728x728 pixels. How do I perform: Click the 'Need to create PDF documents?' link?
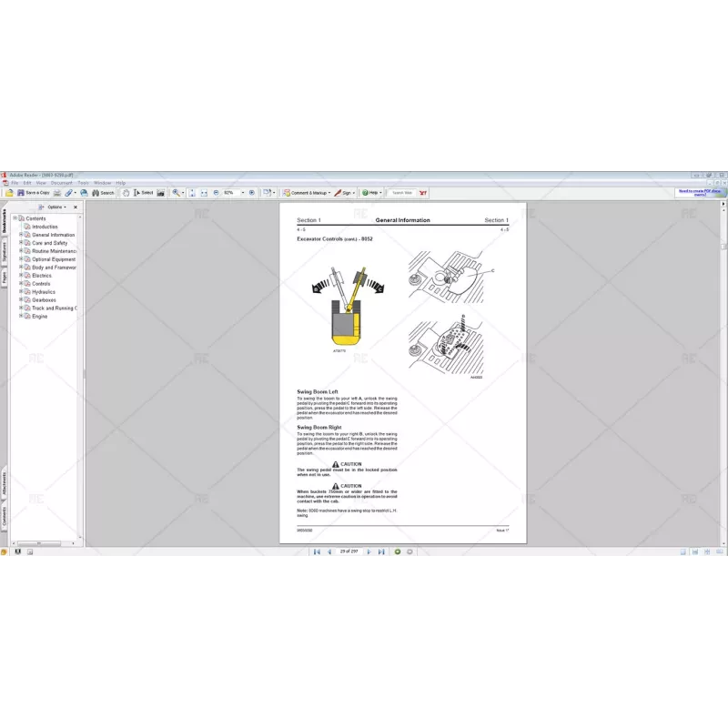click(701, 193)
